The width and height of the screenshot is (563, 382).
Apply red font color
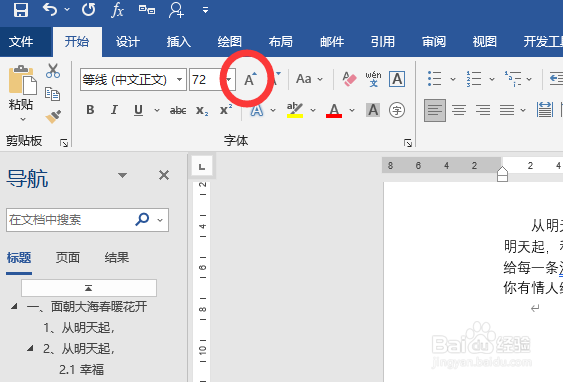click(x=334, y=110)
